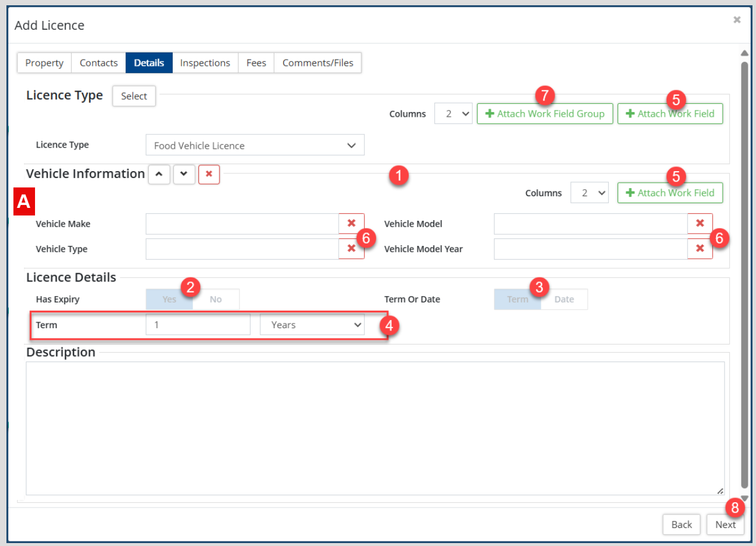Click the Description resize handle
Screen dimensions: 756x546
click(720, 491)
